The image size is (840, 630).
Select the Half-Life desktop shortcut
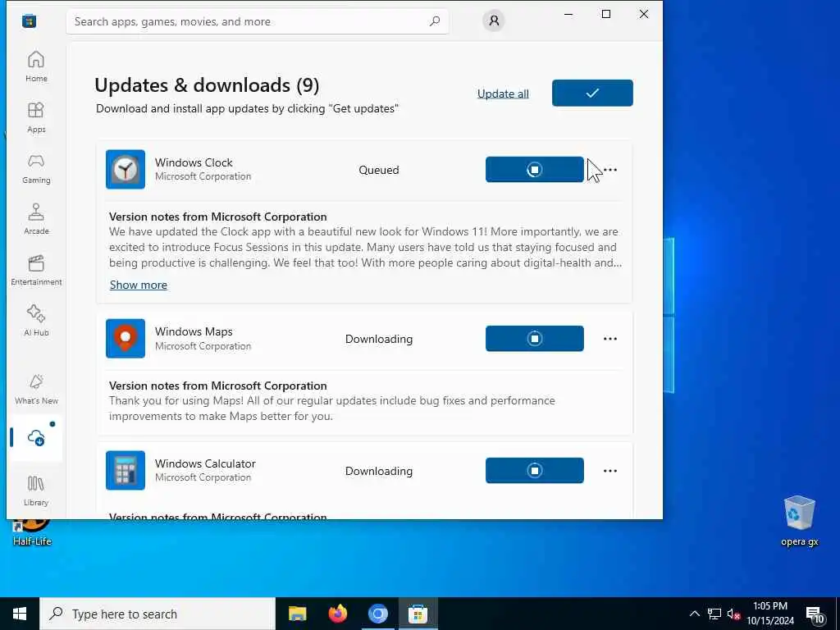click(32, 532)
